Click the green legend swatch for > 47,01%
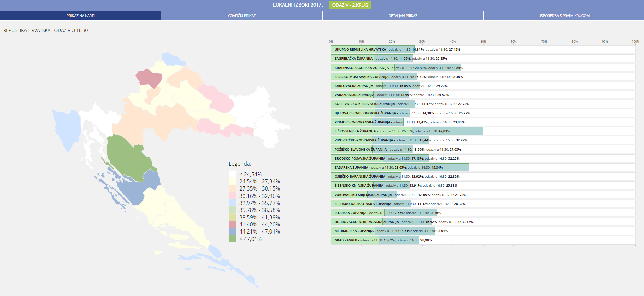The width and height of the screenshot is (644, 296). 232,239
